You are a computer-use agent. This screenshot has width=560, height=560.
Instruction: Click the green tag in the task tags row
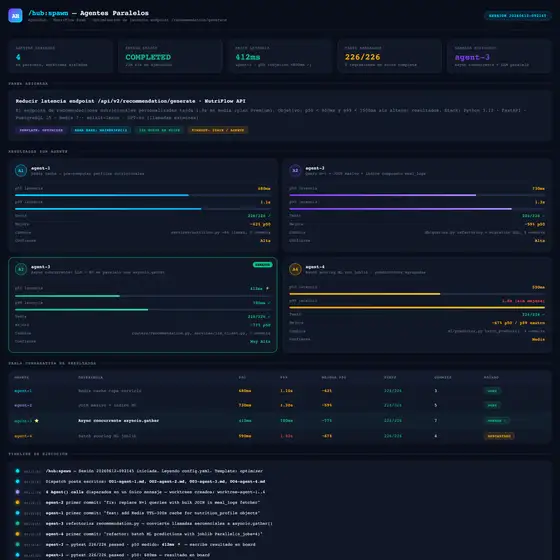159,130
